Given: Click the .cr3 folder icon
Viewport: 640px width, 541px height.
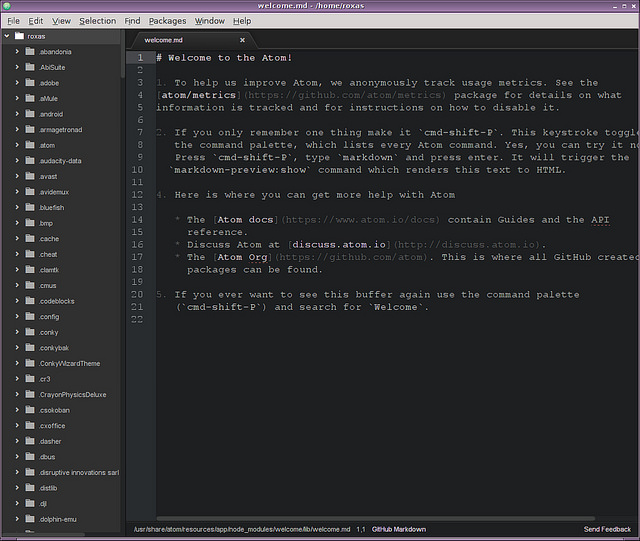Looking at the screenshot, I should click(30, 378).
